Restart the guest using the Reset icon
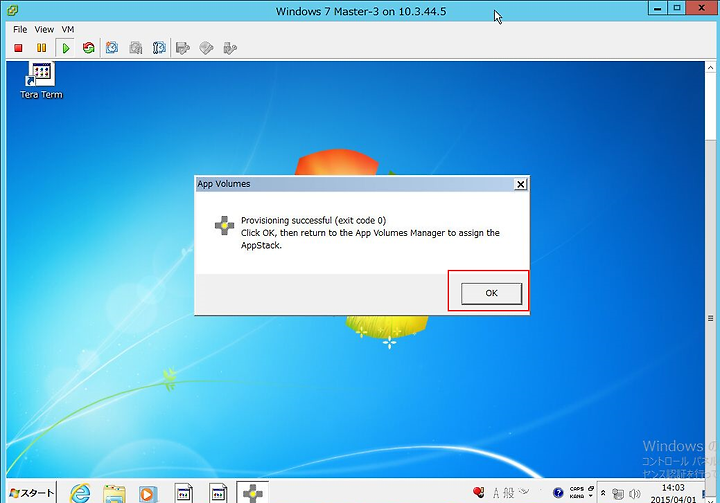Viewport: 720px width, 503px height. [89, 48]
